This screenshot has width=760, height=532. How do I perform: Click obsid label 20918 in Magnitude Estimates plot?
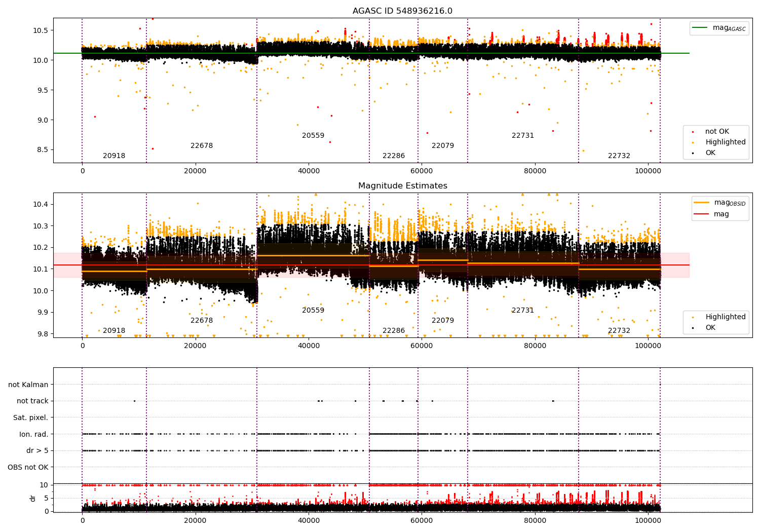tap(114, 330)
